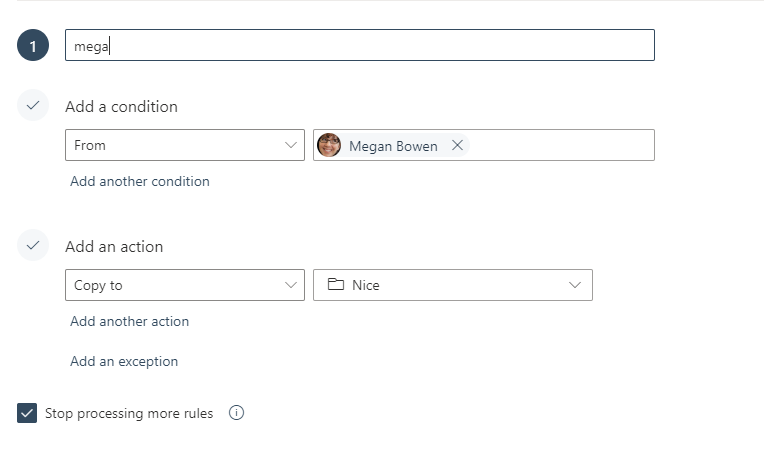This screenshot has height=461, width=764.
Task: Click Add another action link
Action: click(x=130, y=321)
